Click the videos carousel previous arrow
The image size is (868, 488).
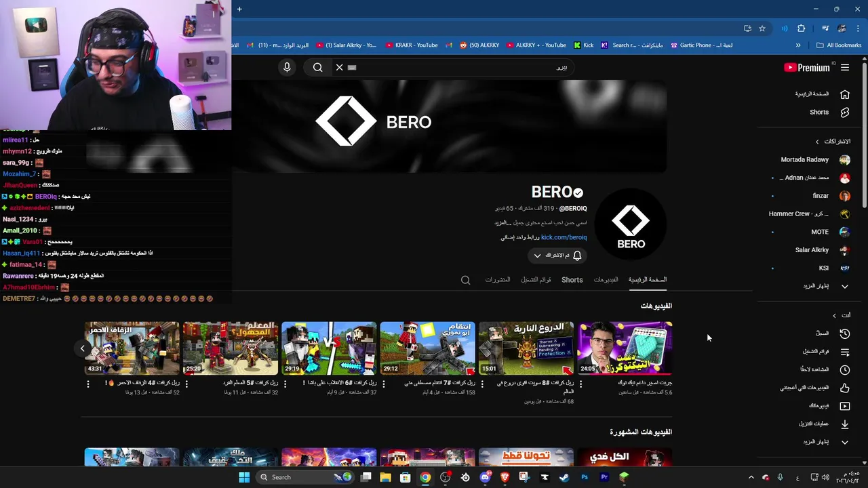(83, 348)
